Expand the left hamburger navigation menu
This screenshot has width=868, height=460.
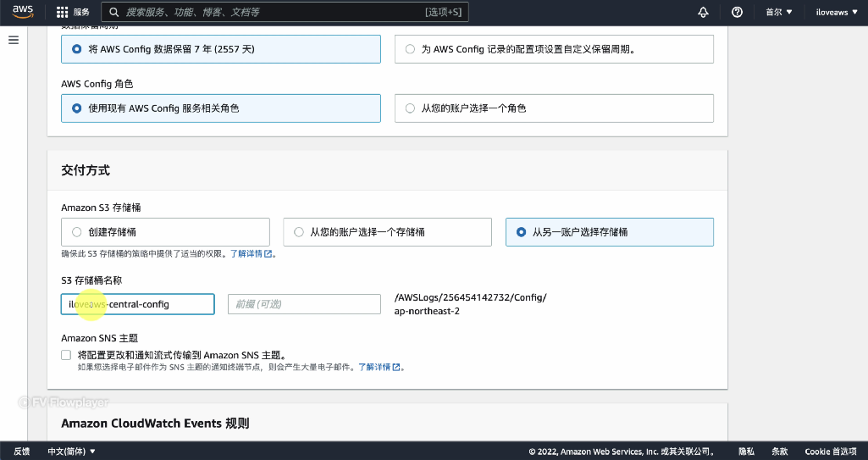click(x=14, y=40)
